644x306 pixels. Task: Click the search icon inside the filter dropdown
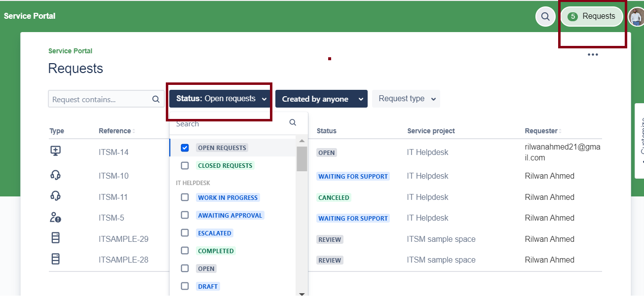pyautogui.click(x=293, y=122)
